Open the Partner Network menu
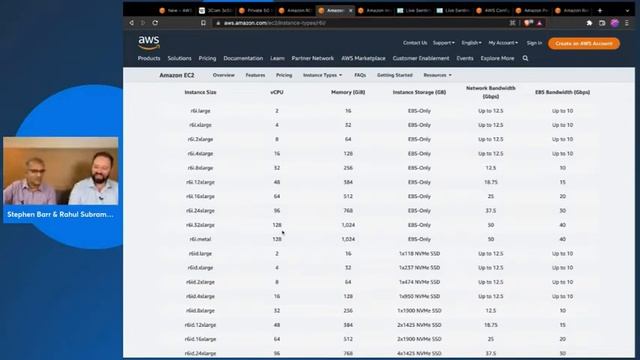The height and width of the screenshot is (360, 640). point(313,58)
